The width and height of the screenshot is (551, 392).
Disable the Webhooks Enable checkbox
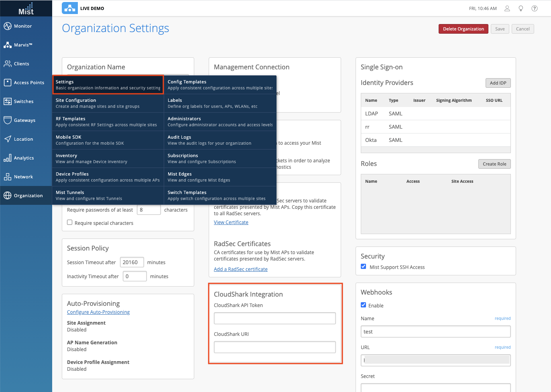click(364, 305)
